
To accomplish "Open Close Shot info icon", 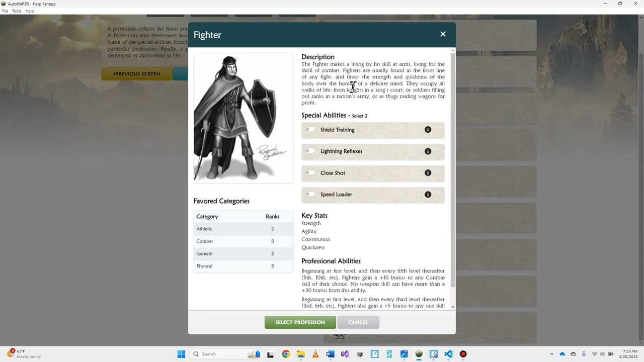I will tap(428, 173).
